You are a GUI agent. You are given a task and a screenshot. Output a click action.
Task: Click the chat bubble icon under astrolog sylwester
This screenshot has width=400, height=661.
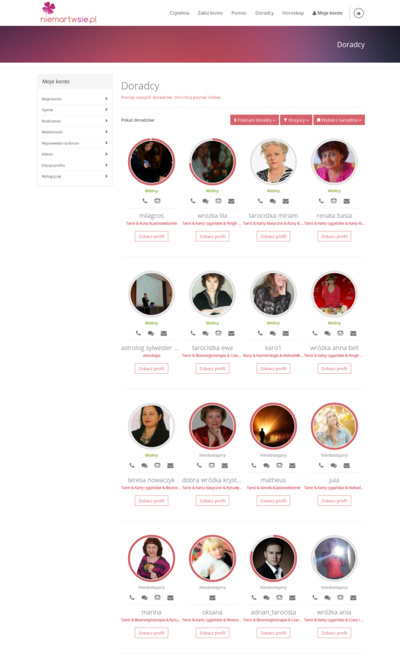click(150, 333)
